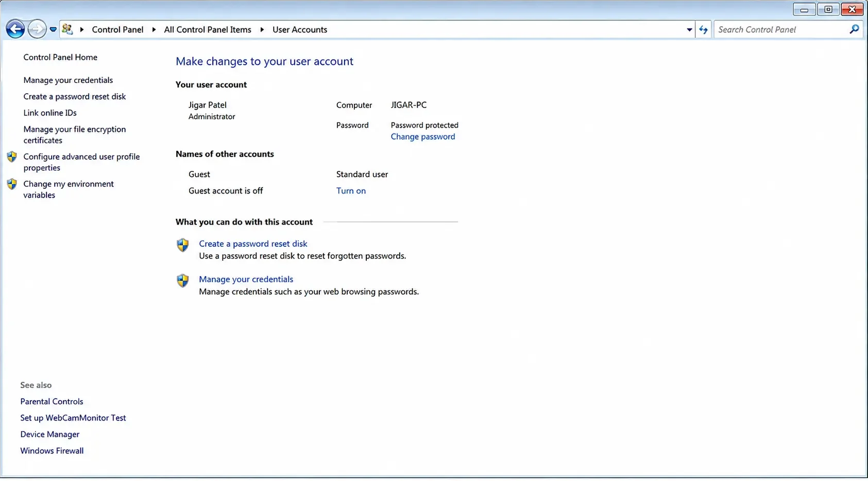Click the Administrator label
Image resolution: width=868 pixels, height=481 pixels.
click(212, 117)
